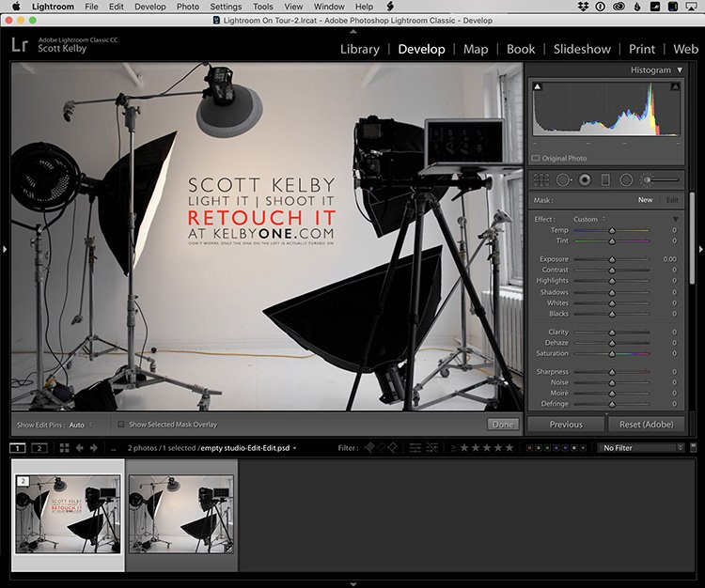Toggle the highlight clipping indicator in histogram

click(x=675, y=86)
